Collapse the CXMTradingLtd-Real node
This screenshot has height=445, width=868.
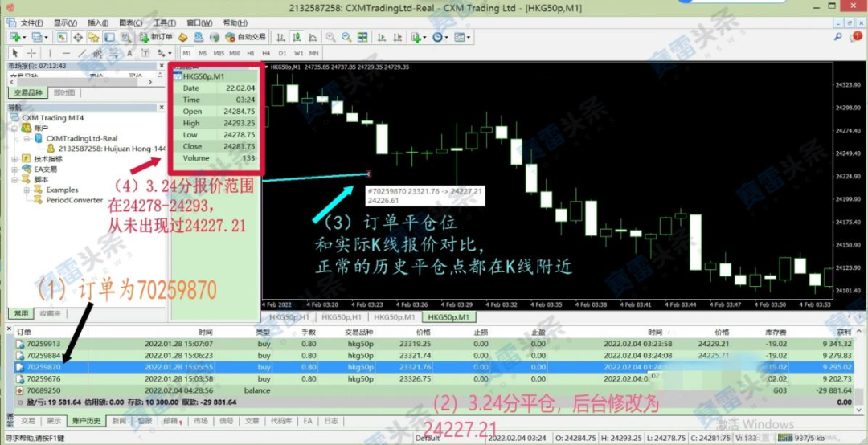[26, 138]
